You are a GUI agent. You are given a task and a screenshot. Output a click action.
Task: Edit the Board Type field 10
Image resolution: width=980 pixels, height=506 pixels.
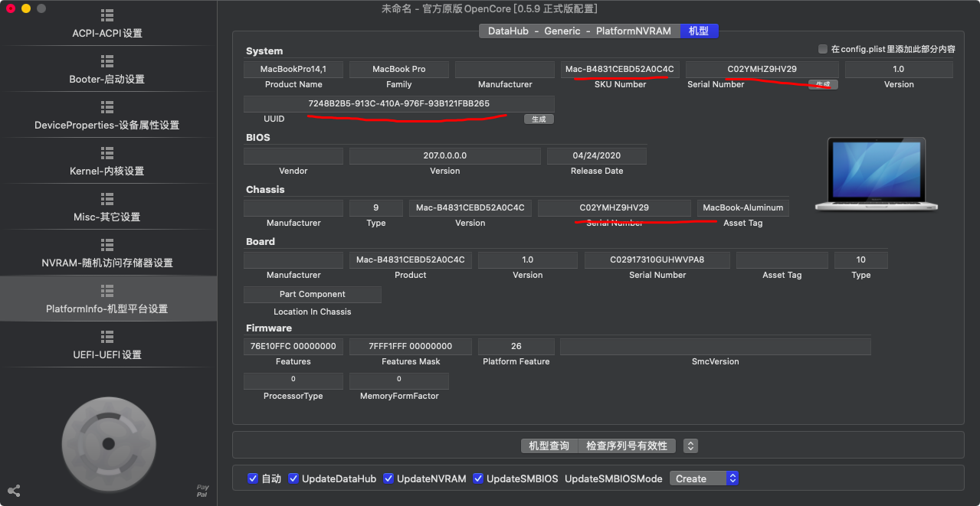click(861, 260)
